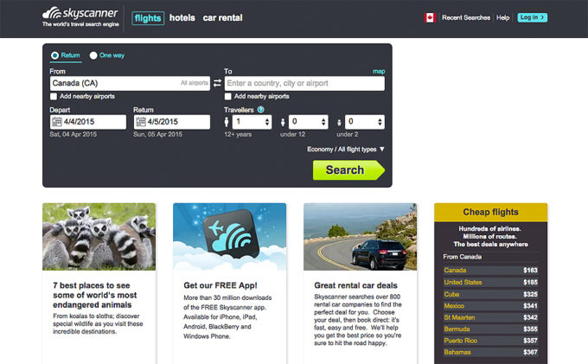Open the children under 12 dropdown
588x364 pixels.
(308, 122)
